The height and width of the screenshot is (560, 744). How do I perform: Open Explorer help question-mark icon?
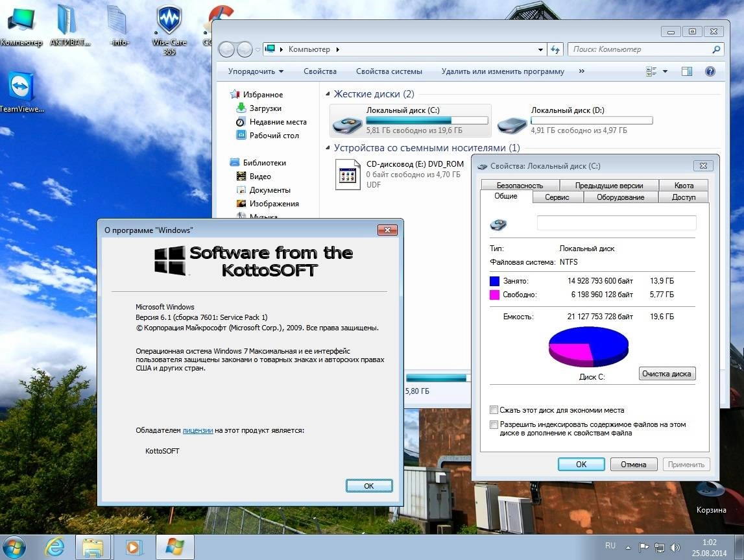710,71
